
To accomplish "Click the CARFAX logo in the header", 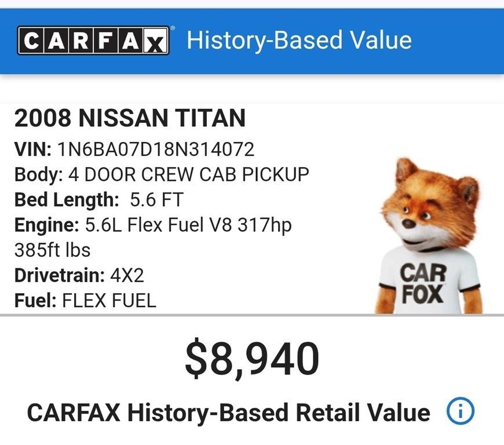I will click(93, 39).
